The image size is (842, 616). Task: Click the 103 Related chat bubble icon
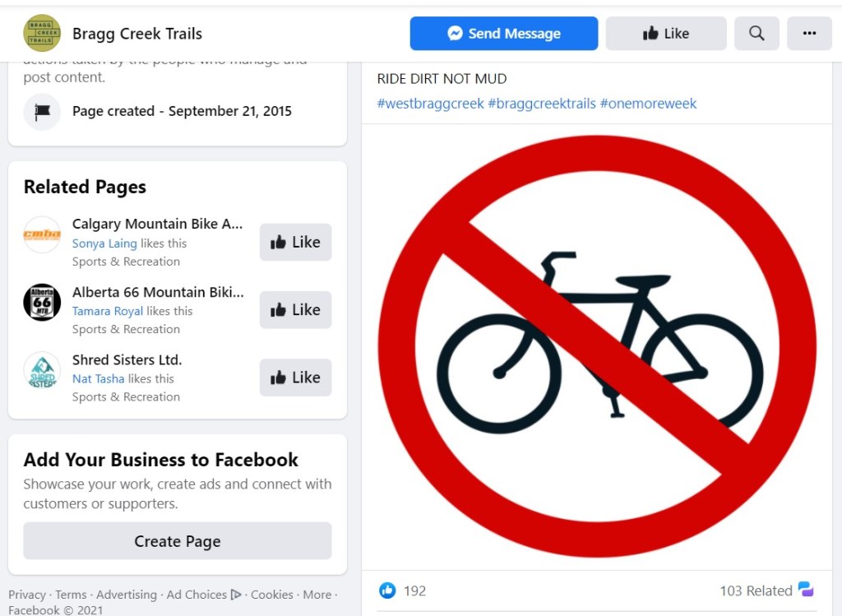806,590
